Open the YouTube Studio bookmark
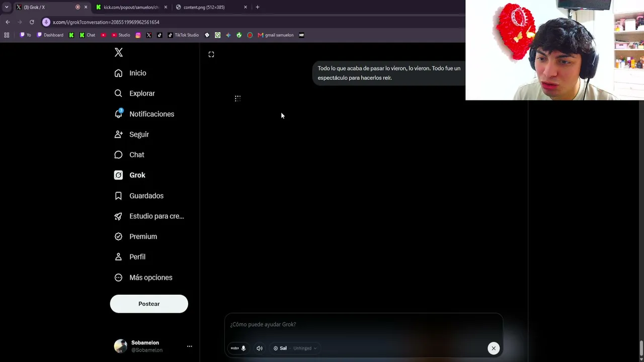Image resolution: width=644 pixels, height=362 pixels. click(x=121, y=35)
